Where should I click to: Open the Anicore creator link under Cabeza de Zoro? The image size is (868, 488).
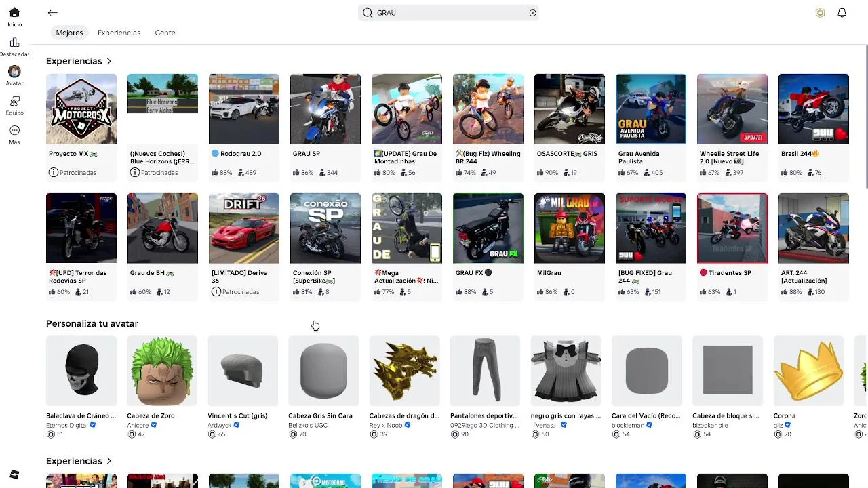tap(138, 425)
